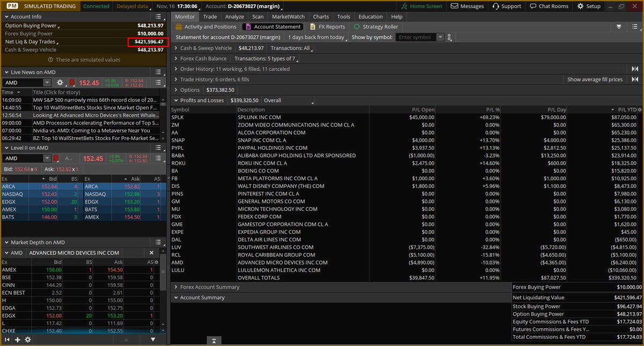Toggle Order History column layout icon
644x346 pixels.
coord(635,69)
